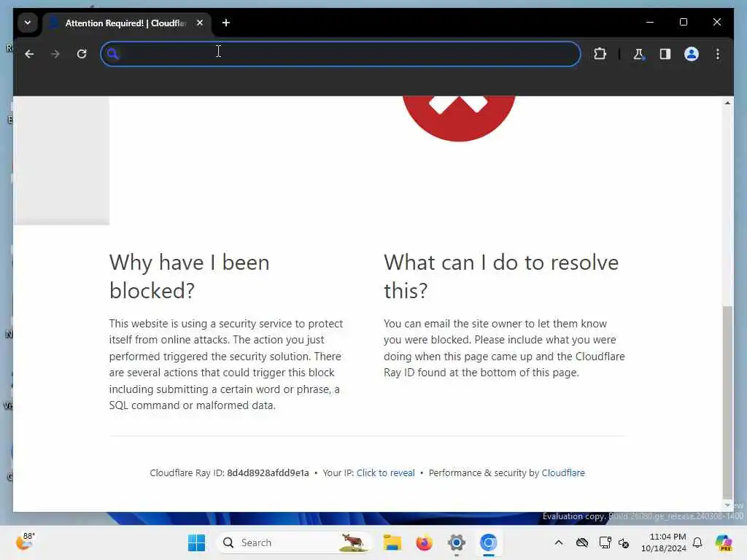Image resolution: width=747 pixels, height=560 pixels.
Task: Maximize the browser window
Action: (x=683, y=22)
